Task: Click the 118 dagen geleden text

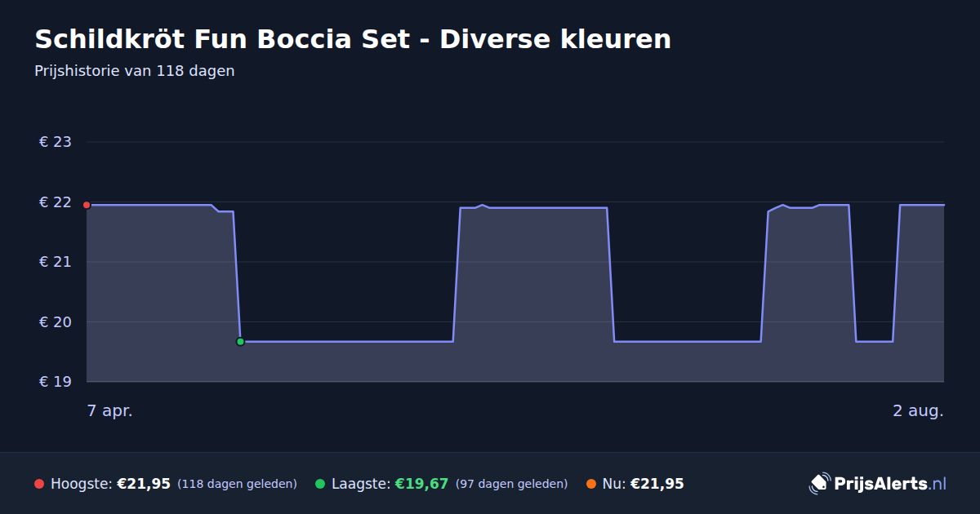Action: (237, 484)
